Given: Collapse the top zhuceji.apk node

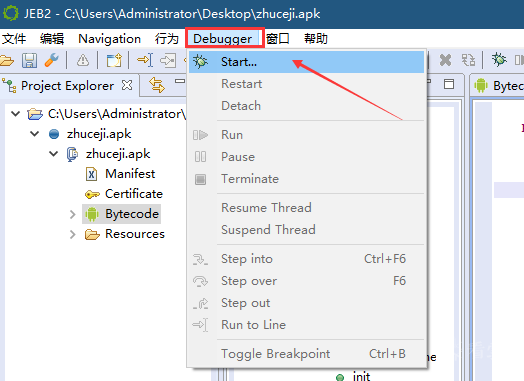Looking at the screenshot, I should point(34,134).
